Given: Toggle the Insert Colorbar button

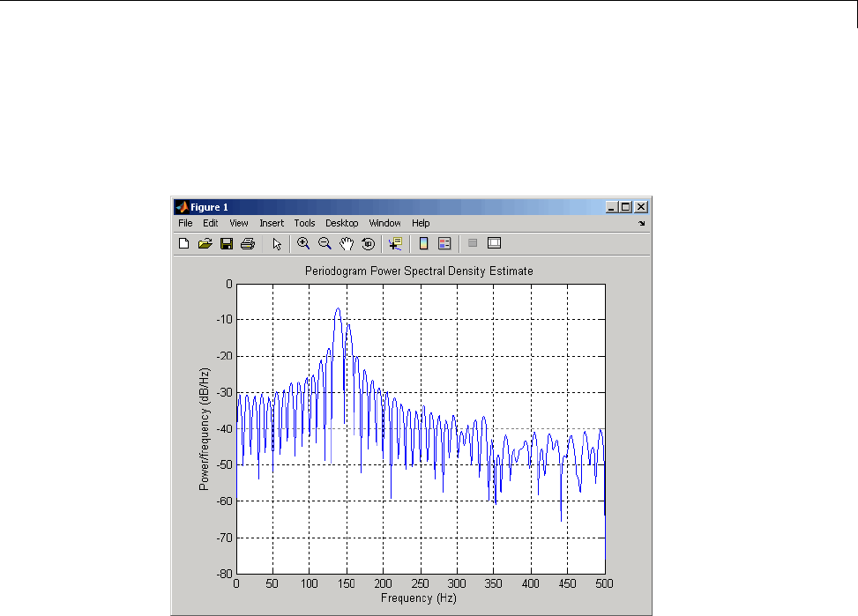Looking at the screenshot, I should [423, 243].
